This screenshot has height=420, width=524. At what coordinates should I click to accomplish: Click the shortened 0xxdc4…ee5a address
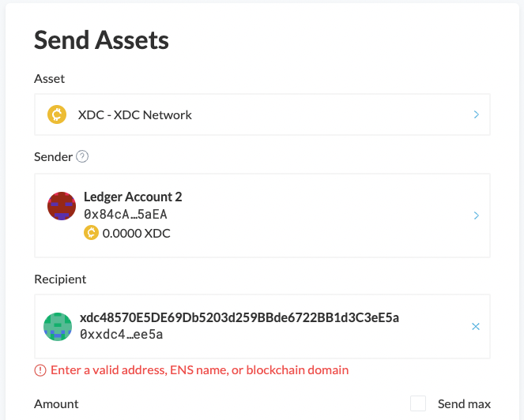122,335
